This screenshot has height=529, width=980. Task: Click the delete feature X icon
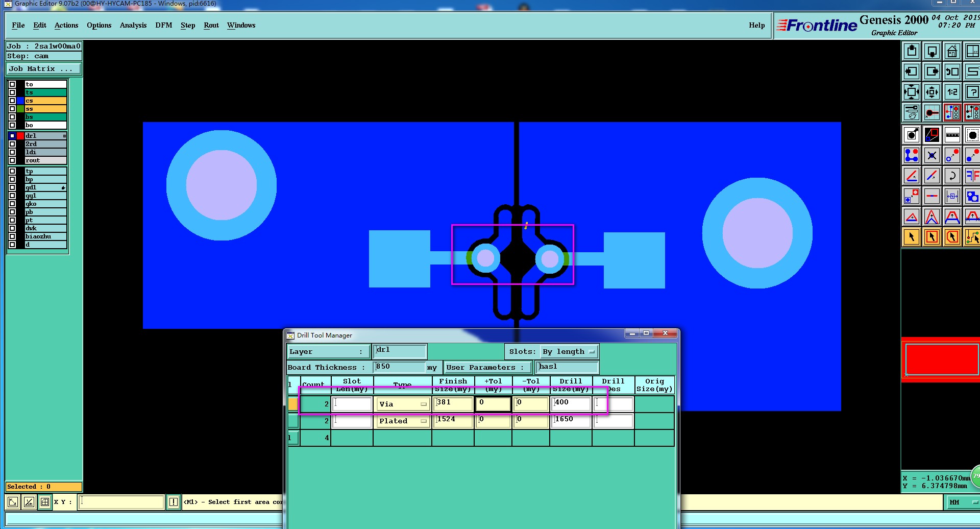(932, 155)
